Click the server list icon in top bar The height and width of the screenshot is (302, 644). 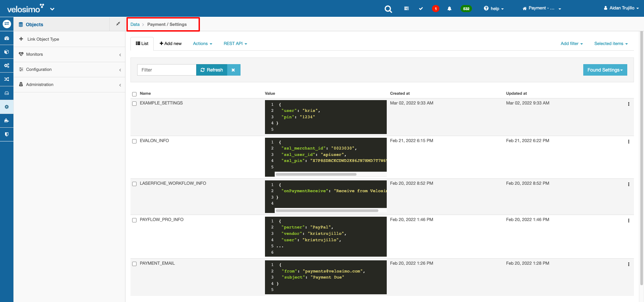pyautogui.click(x=407, y=8)
